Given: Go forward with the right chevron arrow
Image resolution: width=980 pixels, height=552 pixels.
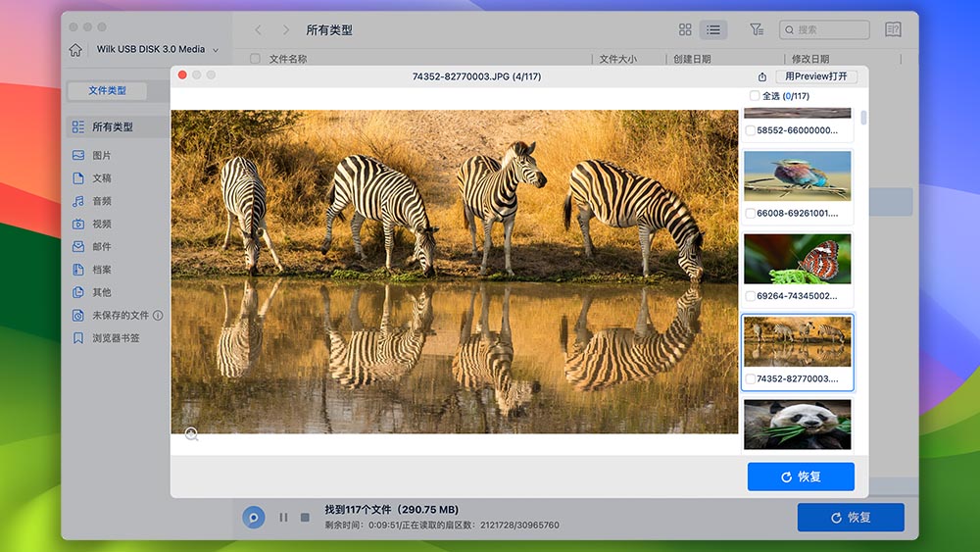Looking at the screenshot, I should click(x=285, y=30).
